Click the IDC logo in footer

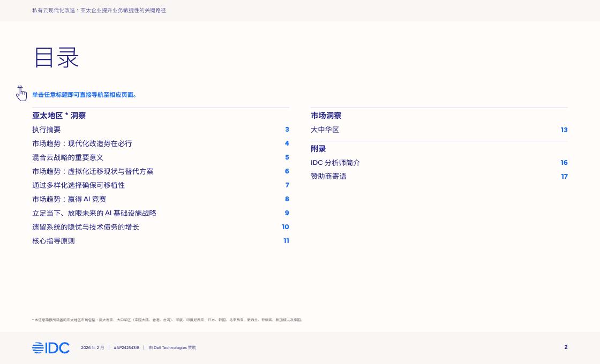[51, 347]
